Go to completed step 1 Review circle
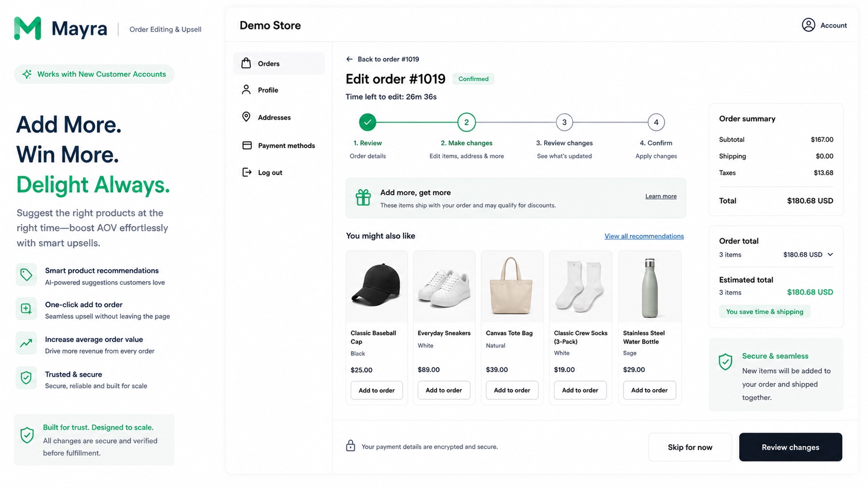 [x=368, y=122]
